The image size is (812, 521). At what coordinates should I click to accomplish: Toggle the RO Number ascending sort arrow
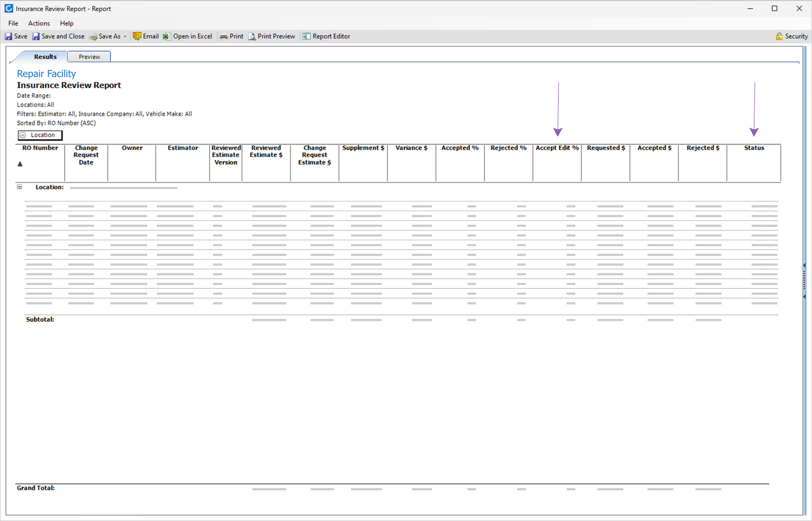pos(20,164)
